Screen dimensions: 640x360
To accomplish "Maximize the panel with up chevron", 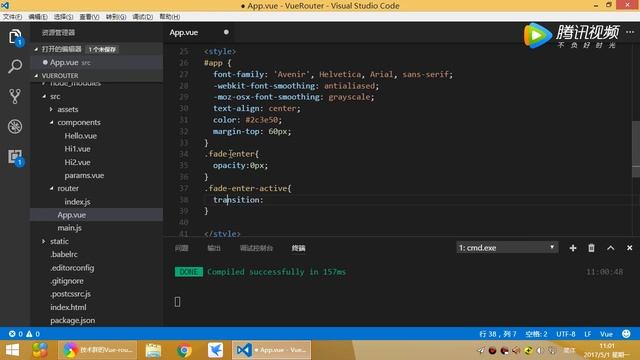I will tap(611, 248).
